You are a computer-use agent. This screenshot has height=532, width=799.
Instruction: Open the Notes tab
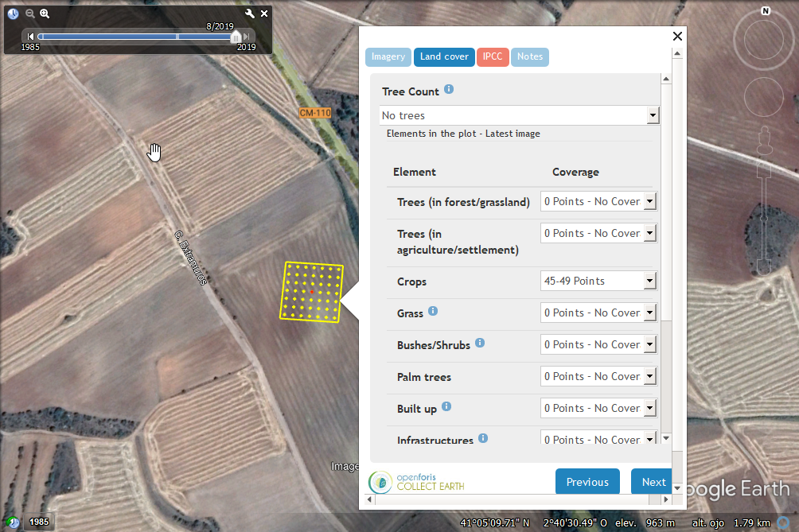(x=530, y=56)
